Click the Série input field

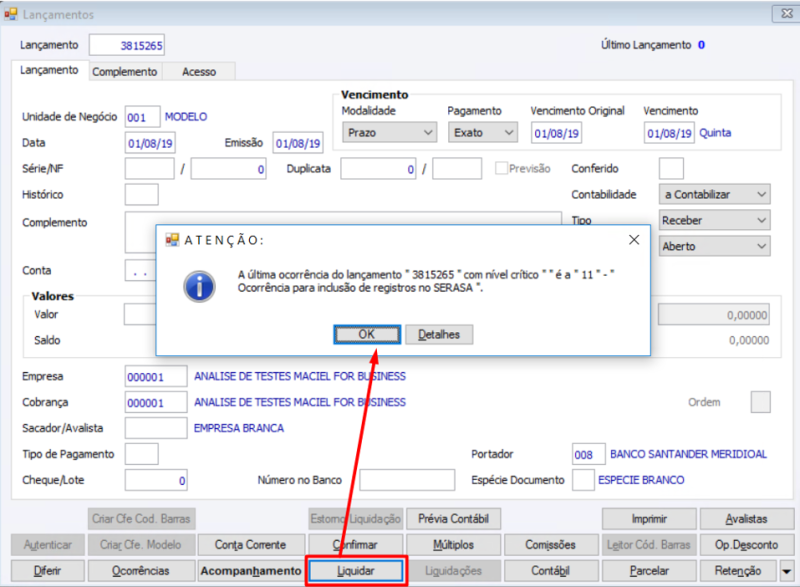[x=149, y=169]
